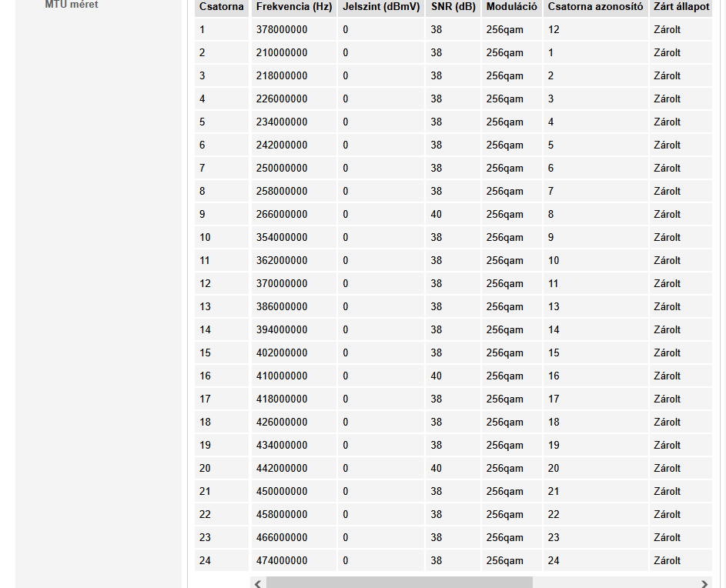Select frequency value 266000000
The image size is (726, 588).
pos(282,215)
